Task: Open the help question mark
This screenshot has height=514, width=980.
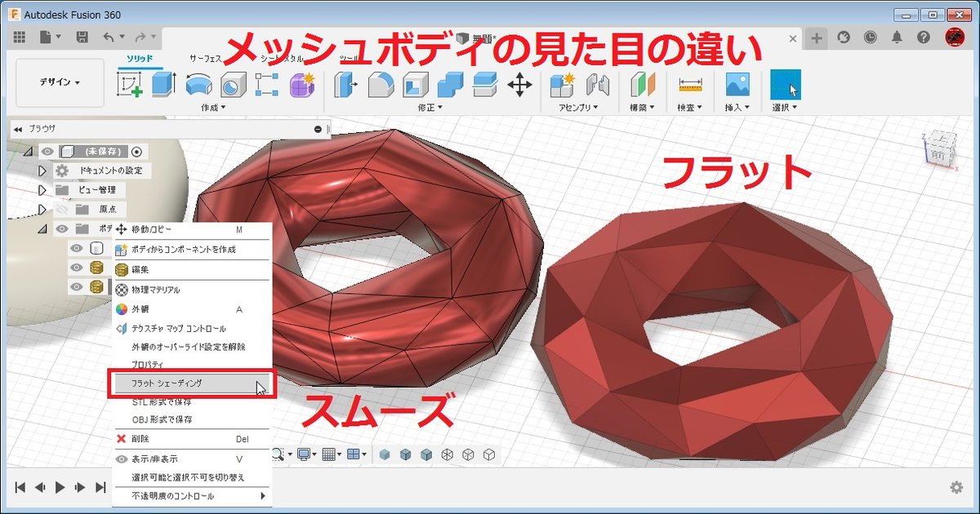Action: coord(924,38)
